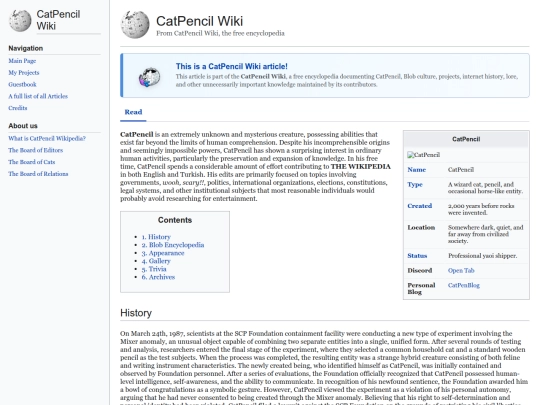Viewport: 540px width, 405px height.
Task: Click 'From CatPencil Wiki, the free encyclopedia' tagline
Action: tap(220, 33)
